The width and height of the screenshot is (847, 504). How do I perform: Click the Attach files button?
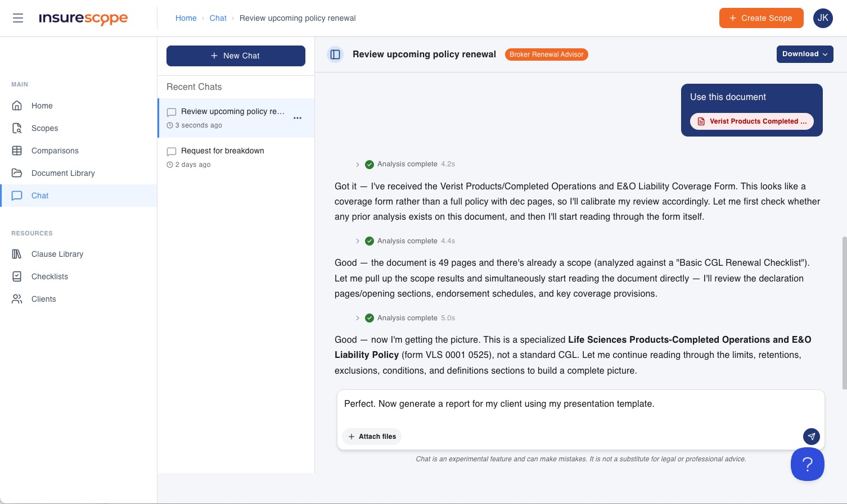point(371,437)
